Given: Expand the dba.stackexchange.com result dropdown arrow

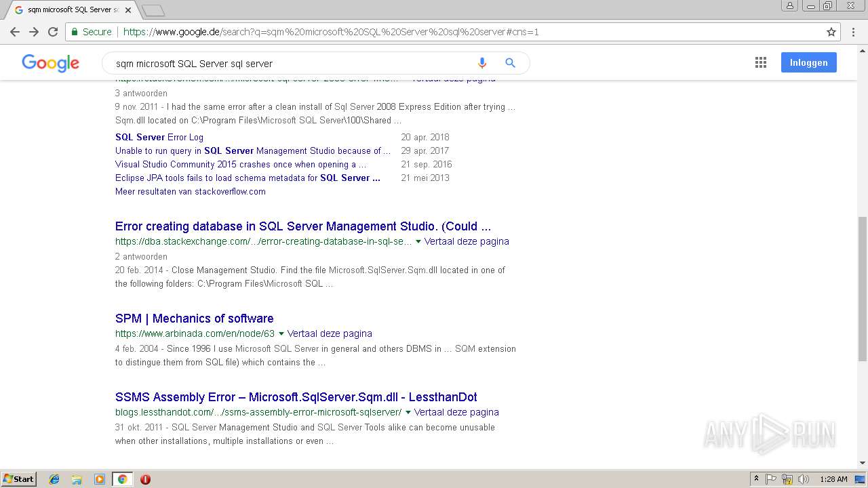Looking at the screenshot, I should click(418, 241).
